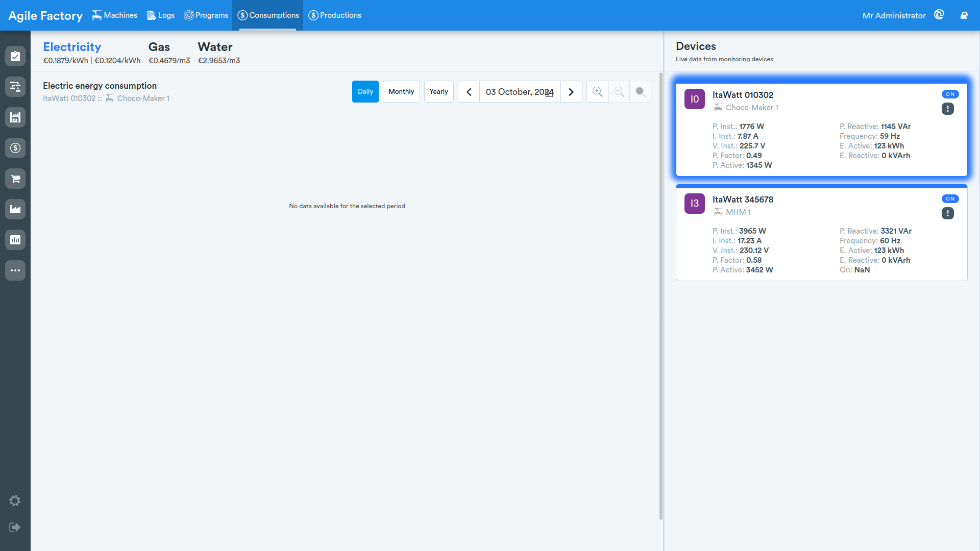Image resolution: width=980 pixels, height=551 pixels.
Task: Click the main panel vertical scrollbar
Action: [661, 296]
